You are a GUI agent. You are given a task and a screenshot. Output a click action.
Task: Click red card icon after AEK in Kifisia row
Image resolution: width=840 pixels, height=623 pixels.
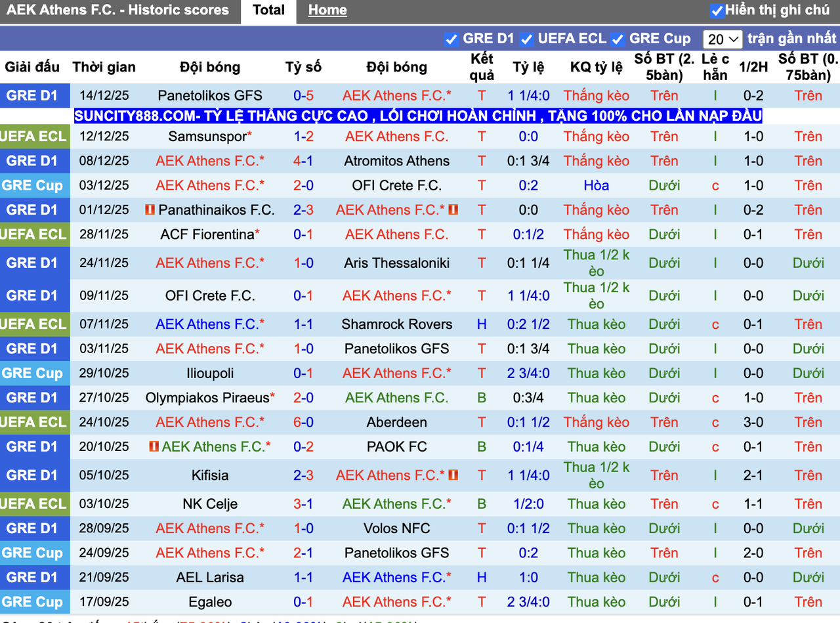click(453, 475)
